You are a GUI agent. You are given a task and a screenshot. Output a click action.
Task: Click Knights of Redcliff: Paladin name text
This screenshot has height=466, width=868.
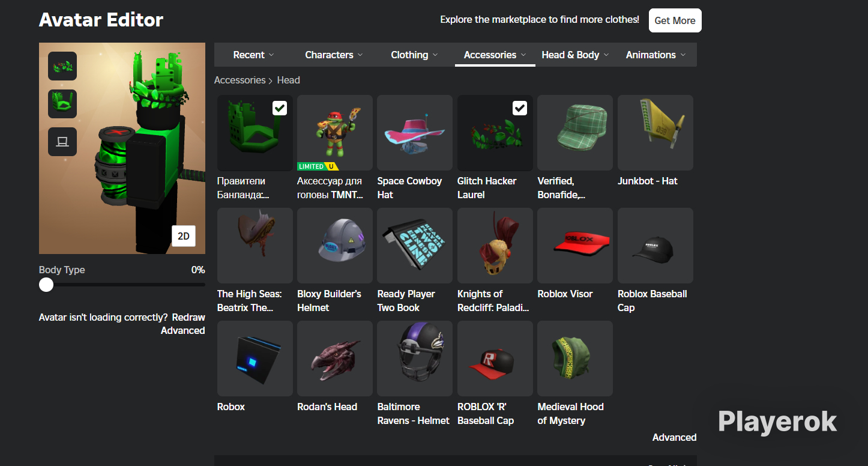tap(493, 301)
